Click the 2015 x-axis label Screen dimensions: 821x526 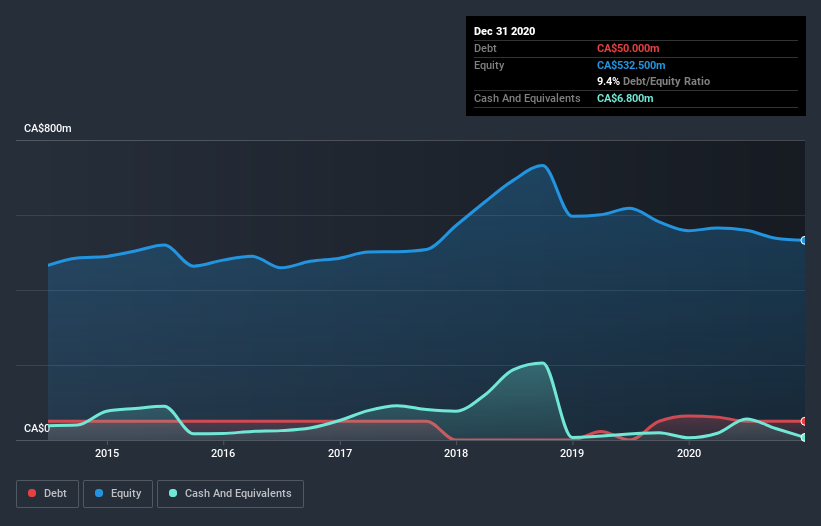coord(107,453)
